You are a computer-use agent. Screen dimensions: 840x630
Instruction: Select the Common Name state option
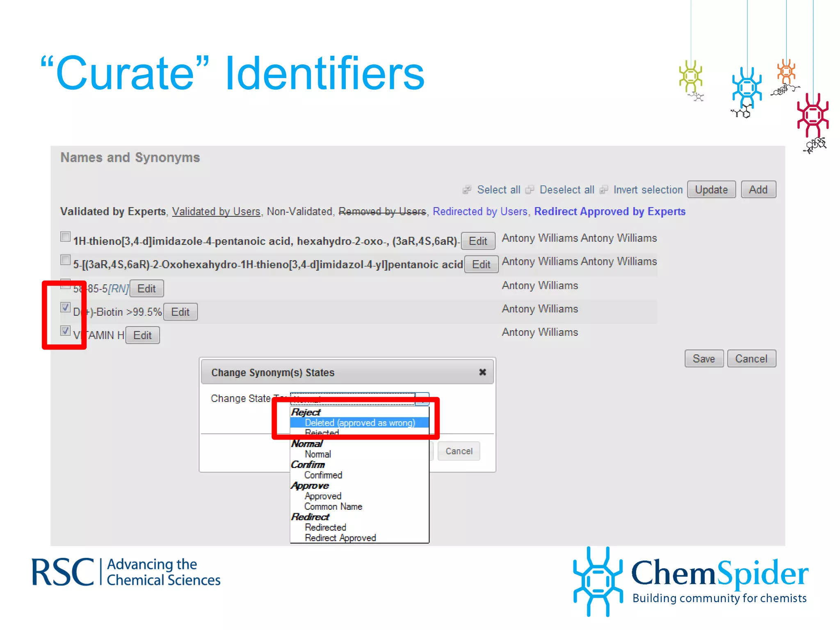click(333, 507)
